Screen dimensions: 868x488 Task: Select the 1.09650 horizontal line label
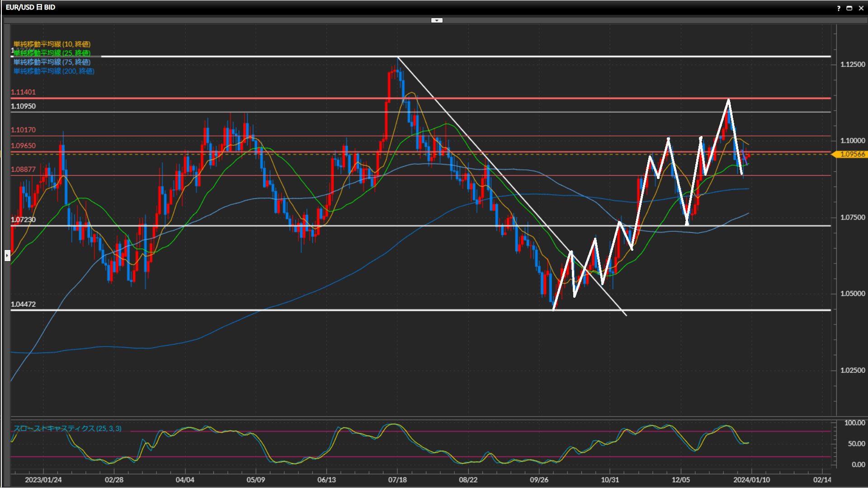(23, 146)
